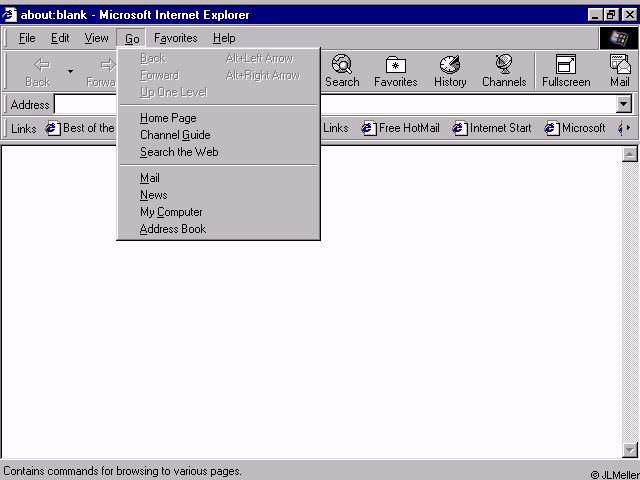This screenshot has width=640, height=480.
Task: Click the vertical scrollbar down arrow
Action: point(629,450)
